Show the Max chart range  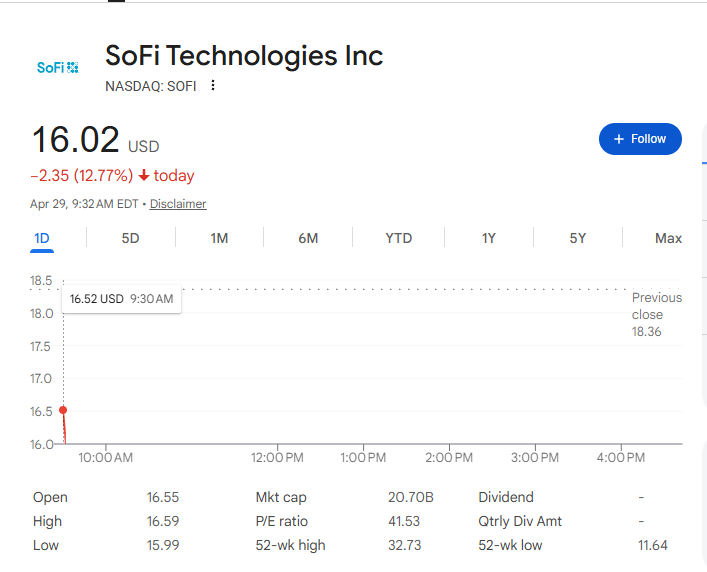click(x=668, y=238)
